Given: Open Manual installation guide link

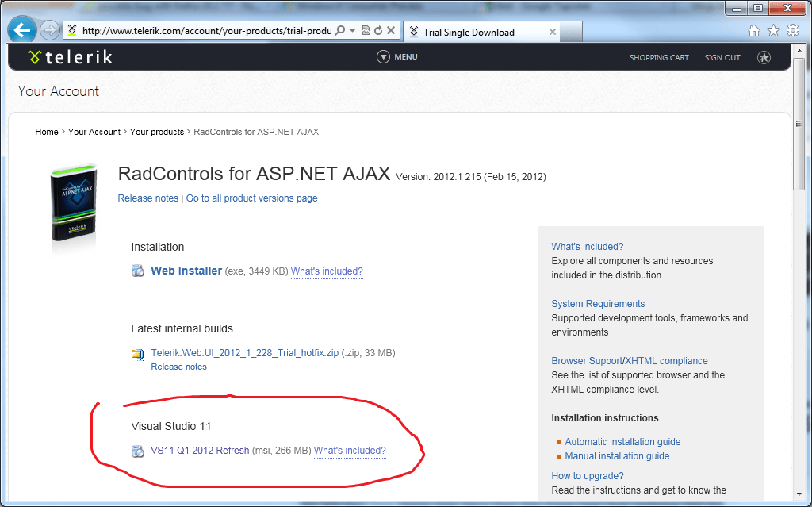Looking at the screenshot, I should tap(617, 456).
